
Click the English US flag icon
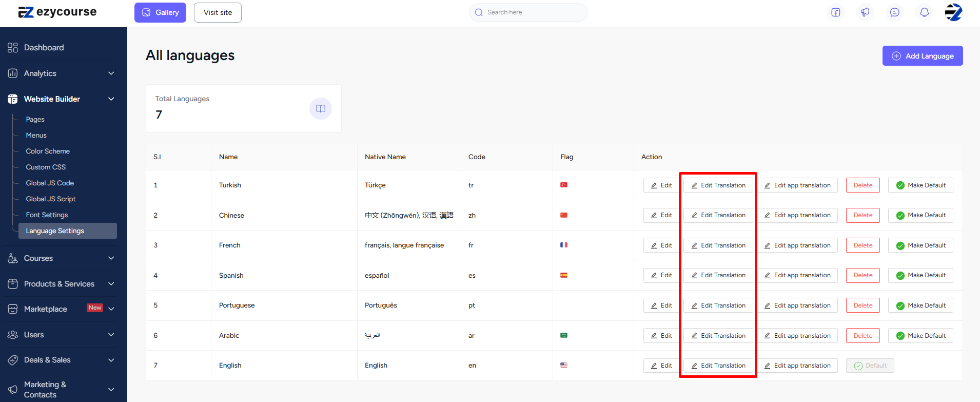564,365
